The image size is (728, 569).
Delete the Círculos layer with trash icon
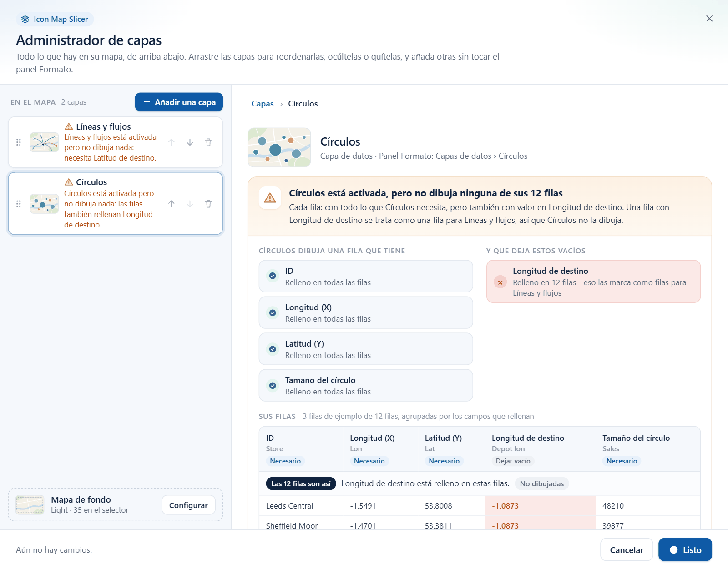click(208, 204)
